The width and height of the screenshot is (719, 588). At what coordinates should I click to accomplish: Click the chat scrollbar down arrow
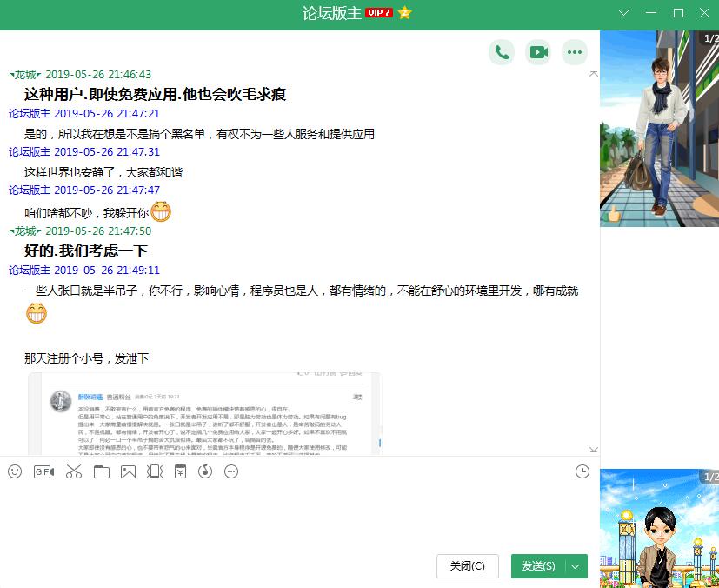pyautogui.click(x=594, y=450)
